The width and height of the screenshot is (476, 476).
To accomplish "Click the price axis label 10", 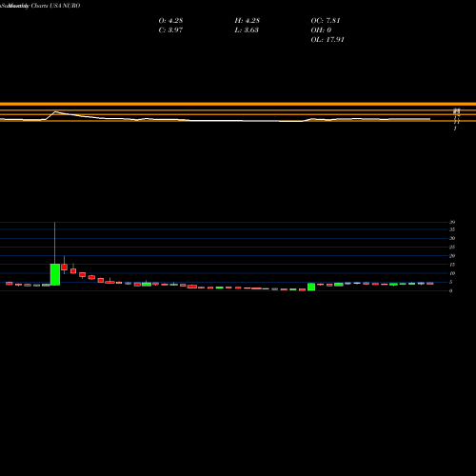I will (452, 273).
